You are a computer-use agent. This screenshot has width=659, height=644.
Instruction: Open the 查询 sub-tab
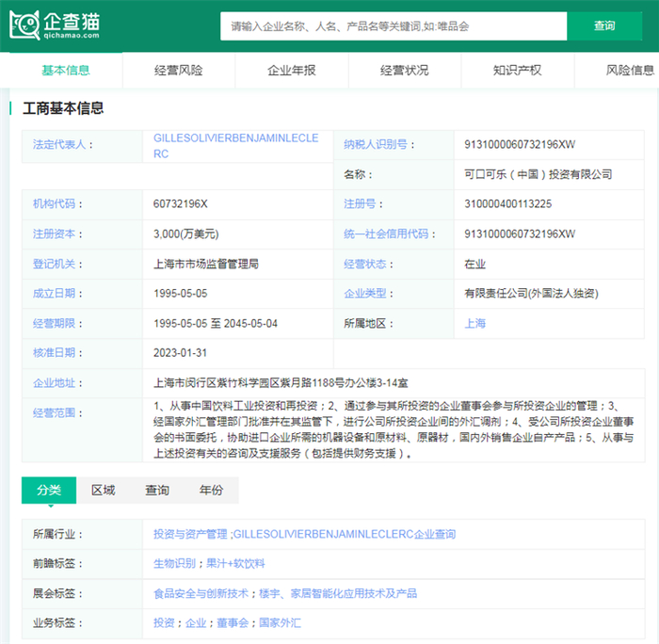click(157, 491)
